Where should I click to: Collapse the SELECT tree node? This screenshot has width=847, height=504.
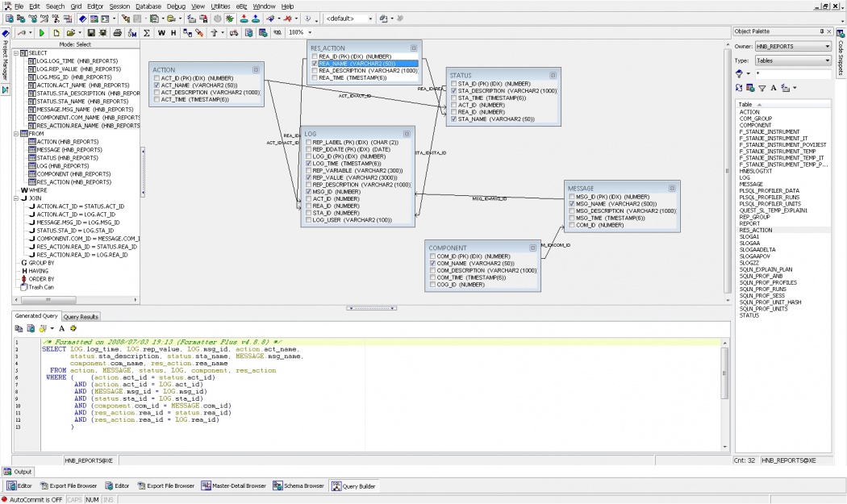click(x=16, y=53)
